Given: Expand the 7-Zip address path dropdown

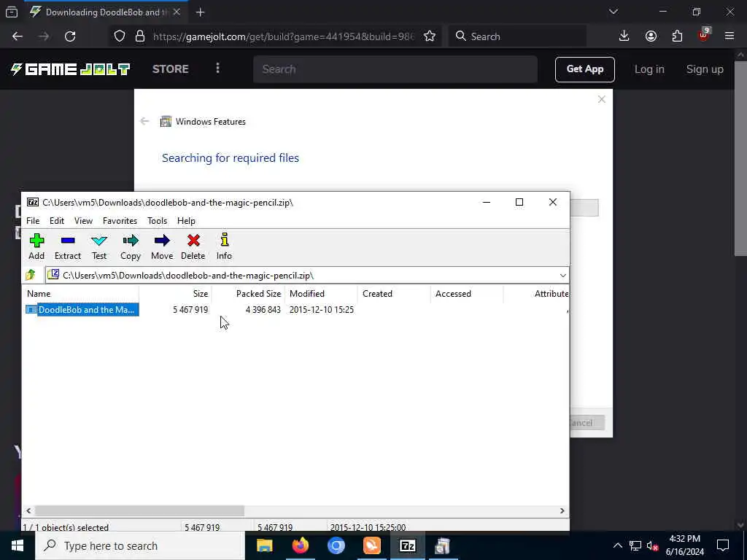Looking at the screenshot, I should point(562,275).
